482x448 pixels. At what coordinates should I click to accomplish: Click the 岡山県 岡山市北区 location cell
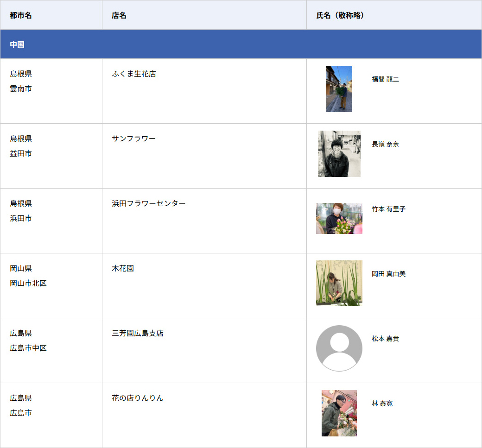[28, 276]
